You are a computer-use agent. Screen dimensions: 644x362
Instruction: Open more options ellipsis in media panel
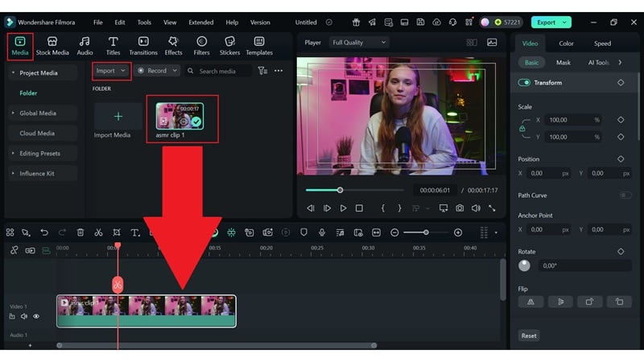tap(279, 71)
